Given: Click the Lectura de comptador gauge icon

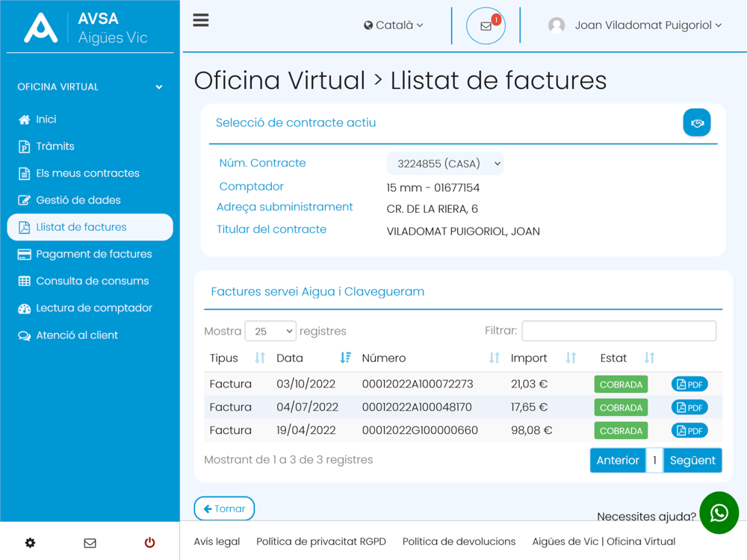Looking at the screenshot, I should [x=25, y=308].
